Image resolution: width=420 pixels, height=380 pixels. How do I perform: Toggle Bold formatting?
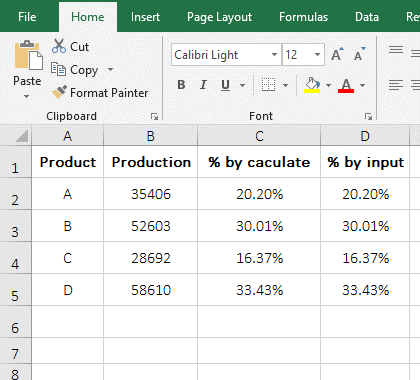click(181, 85)
